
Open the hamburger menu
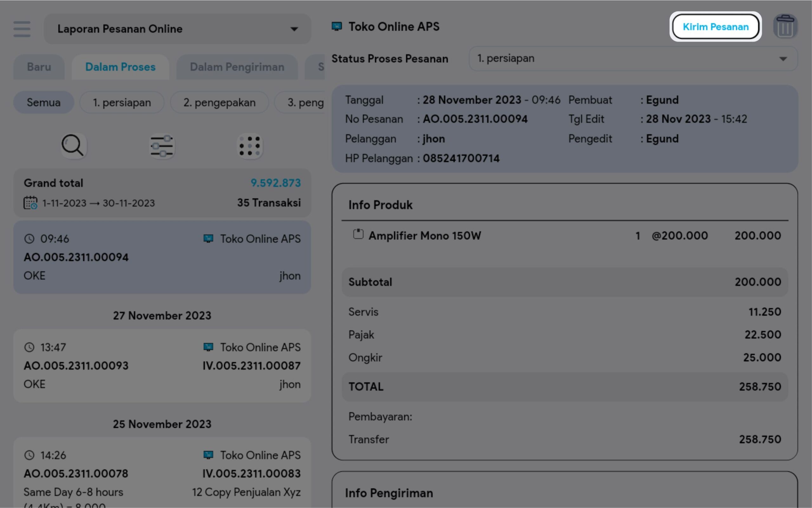coord(22,29)
